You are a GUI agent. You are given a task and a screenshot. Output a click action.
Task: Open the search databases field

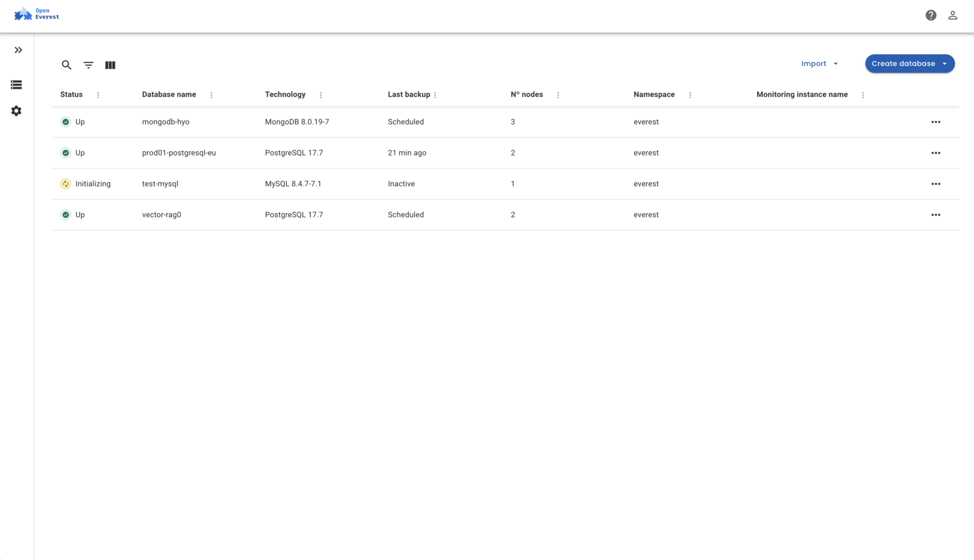(66, 65)
